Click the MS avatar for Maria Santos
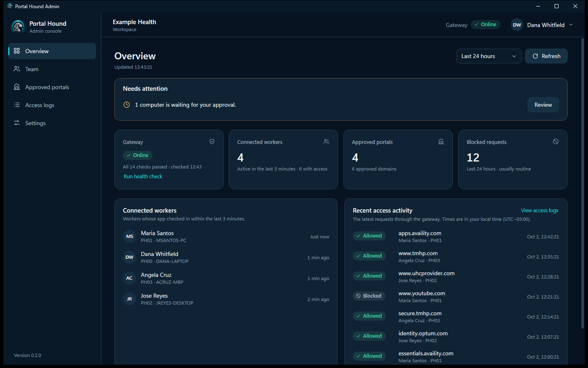Screen dimensions: 588x368 point(129,236)
